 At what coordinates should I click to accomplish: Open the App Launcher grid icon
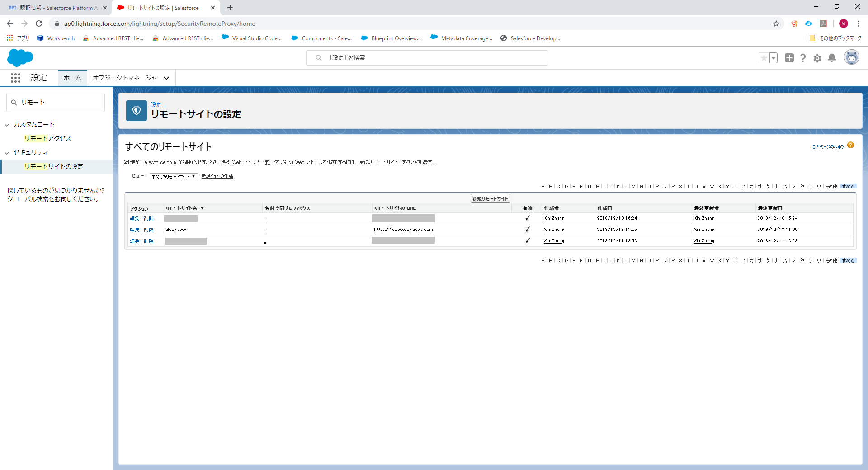[x=15, y=78]
